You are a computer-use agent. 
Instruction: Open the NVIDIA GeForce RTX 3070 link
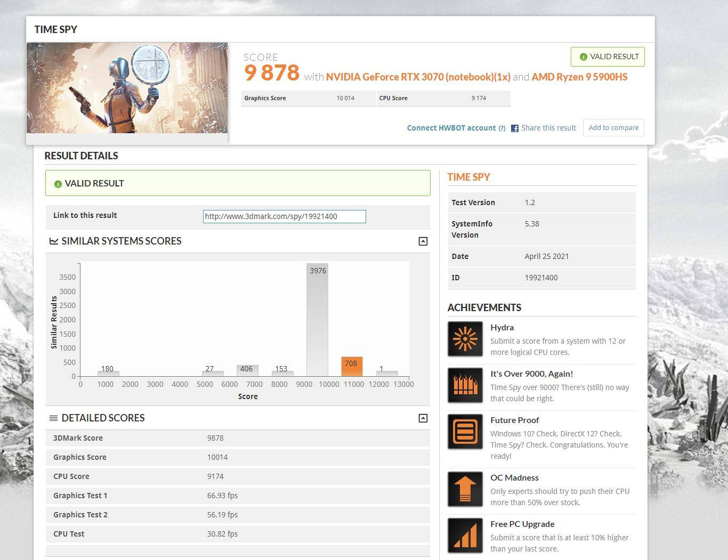tap(418, 77)
